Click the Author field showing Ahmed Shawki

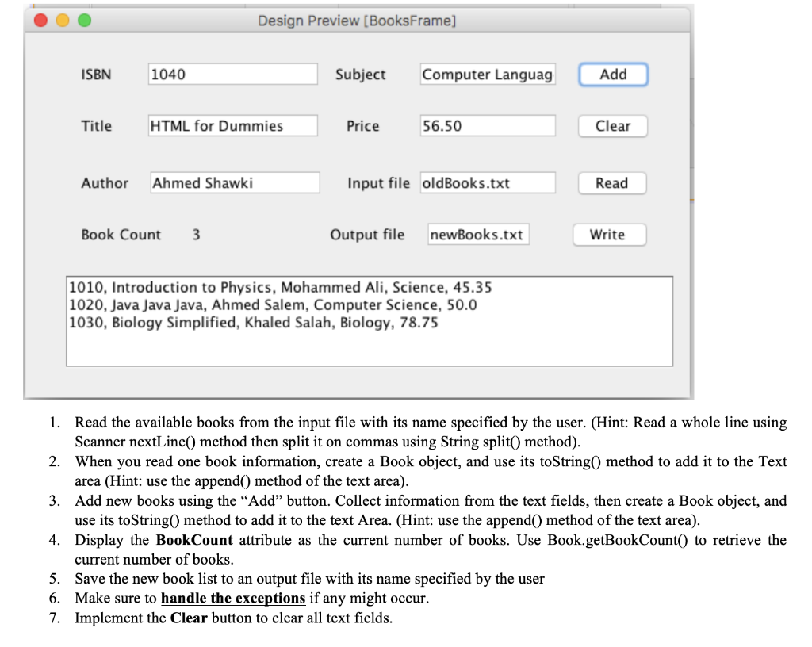point(234,182)
